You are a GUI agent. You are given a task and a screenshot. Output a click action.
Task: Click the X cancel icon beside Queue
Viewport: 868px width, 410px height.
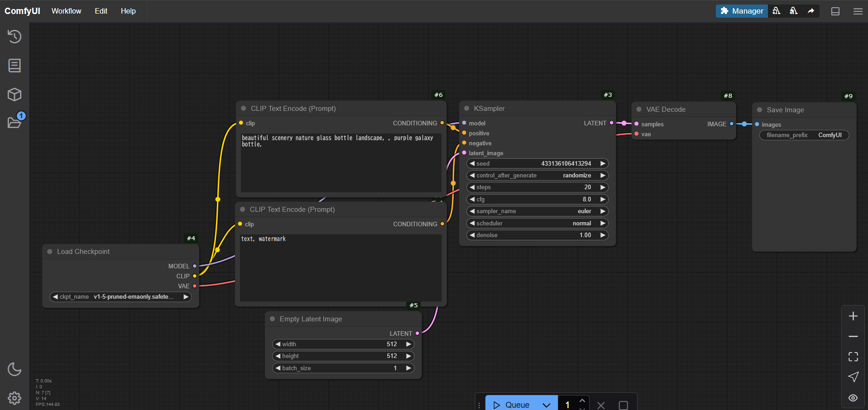(601, 405)
